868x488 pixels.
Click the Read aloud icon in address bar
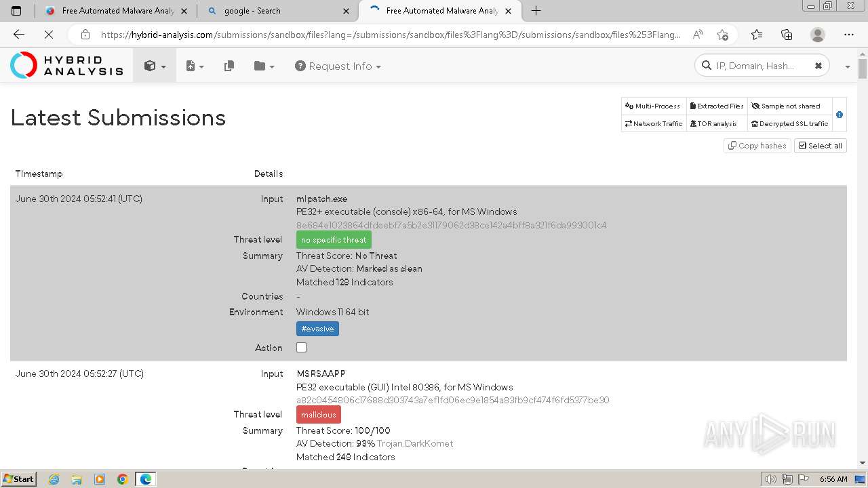point(698,35)
